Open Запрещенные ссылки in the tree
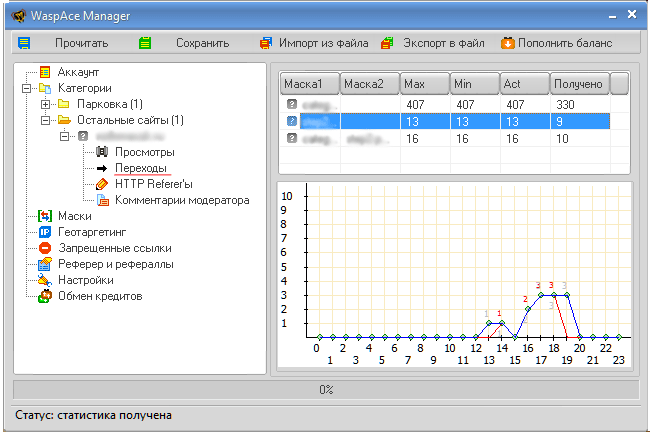This screenshot has height=432, width=650. (115, 248)
